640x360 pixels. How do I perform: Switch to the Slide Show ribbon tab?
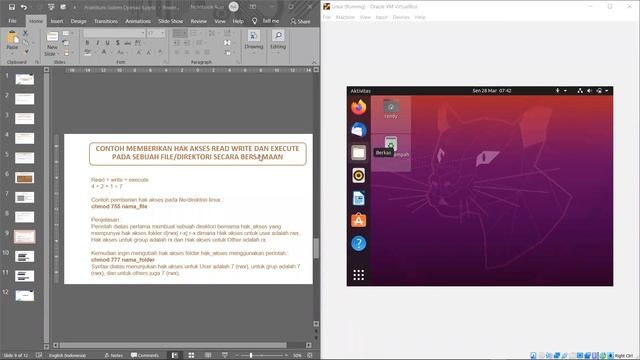click(x=171, y=21)
